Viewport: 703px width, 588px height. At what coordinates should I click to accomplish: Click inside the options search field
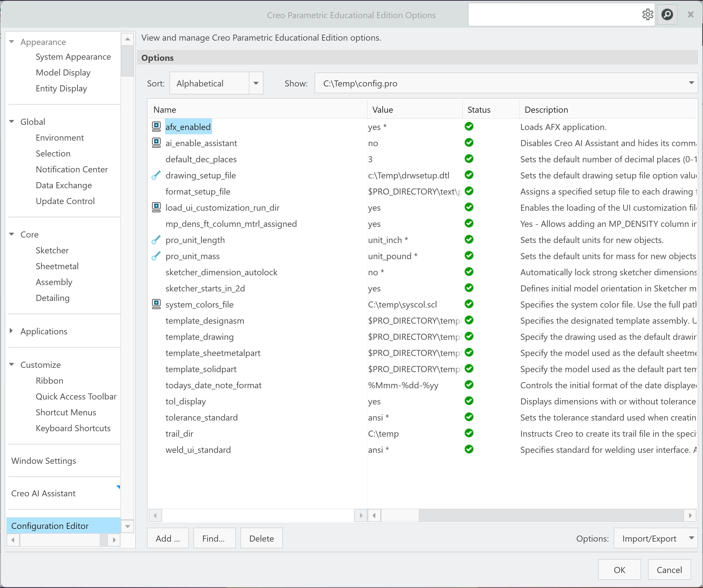point(554,14)
